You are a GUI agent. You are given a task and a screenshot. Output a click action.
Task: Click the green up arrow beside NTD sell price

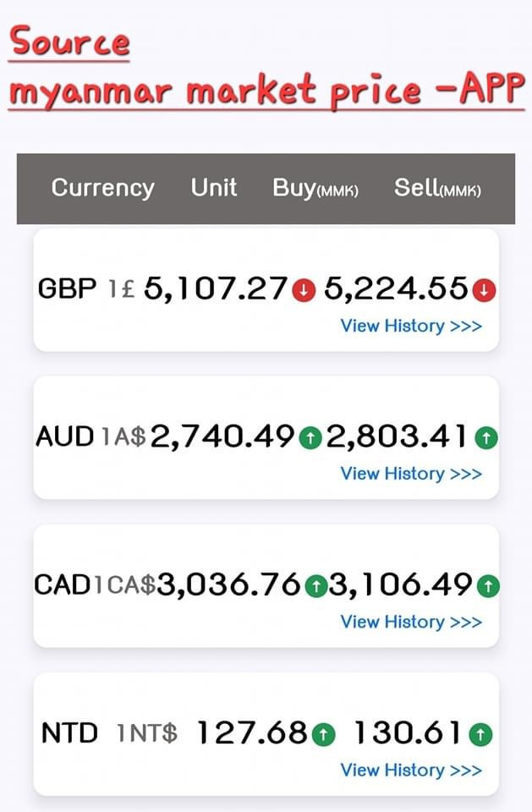tap(480, 734)
